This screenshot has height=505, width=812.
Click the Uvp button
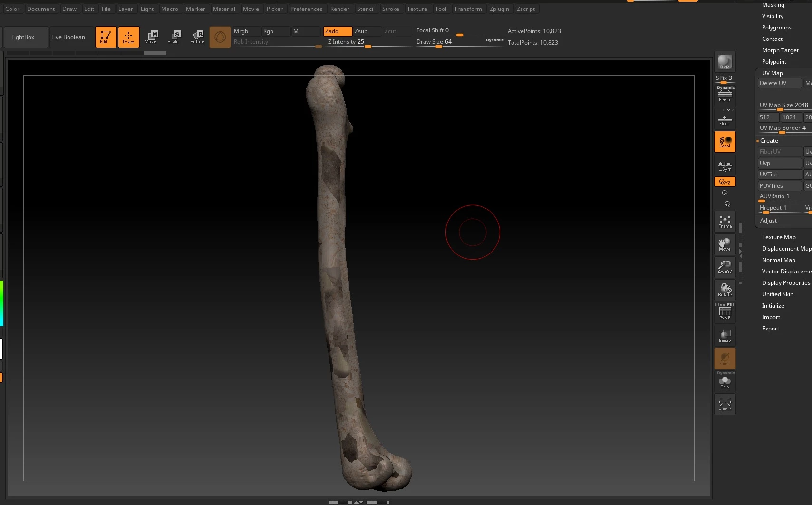click(x=780, y=163)
